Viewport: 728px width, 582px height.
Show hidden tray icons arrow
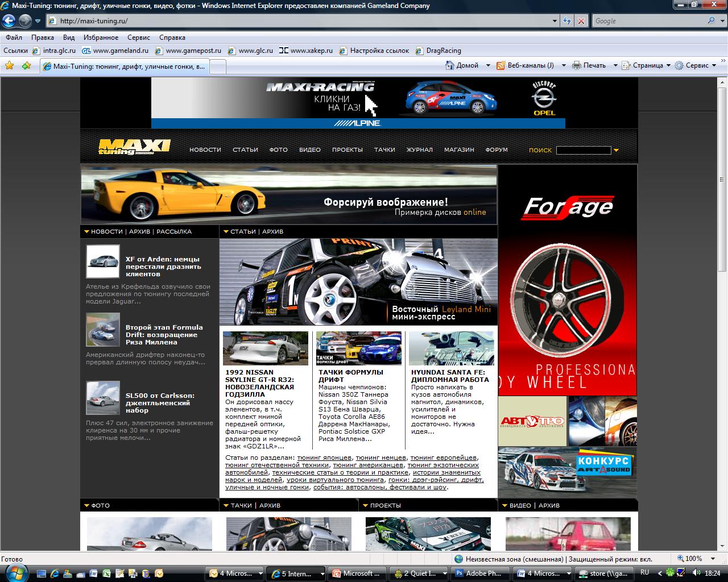(x=660, y=573)
